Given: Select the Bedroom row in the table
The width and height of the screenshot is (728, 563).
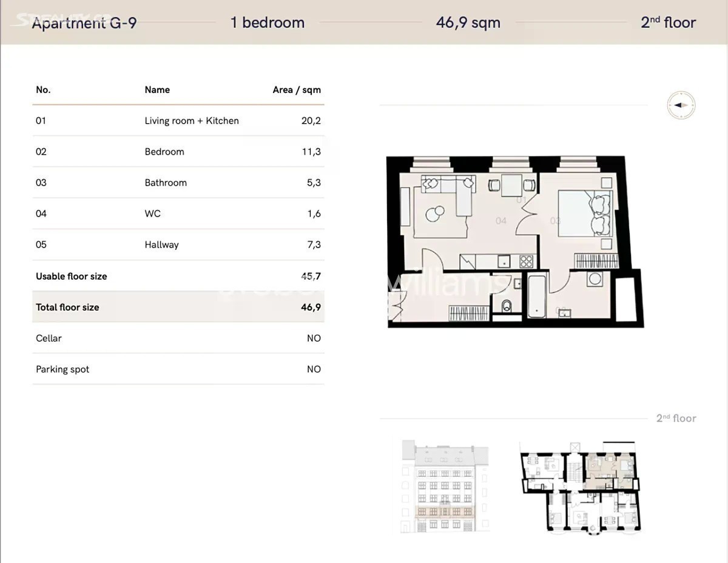Looking at the screenshot, I should pos(178,152).
